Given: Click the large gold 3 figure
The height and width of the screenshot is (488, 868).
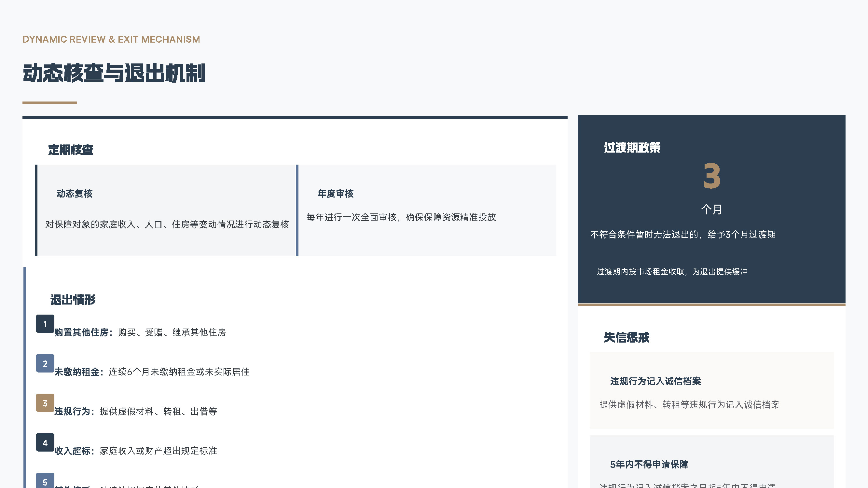Looking at the screenshot, I should tap(712, 176).
